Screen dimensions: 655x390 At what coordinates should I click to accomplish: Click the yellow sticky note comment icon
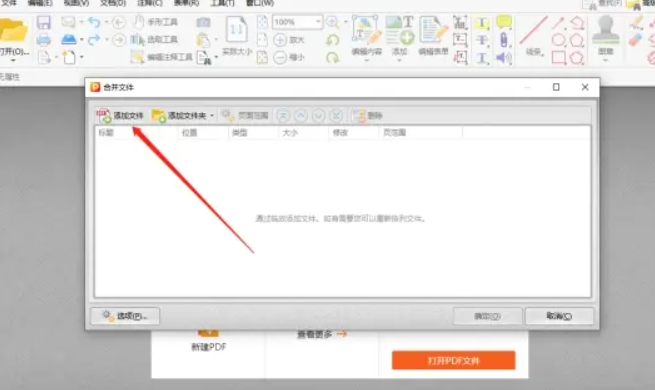(x=504, y=22)
